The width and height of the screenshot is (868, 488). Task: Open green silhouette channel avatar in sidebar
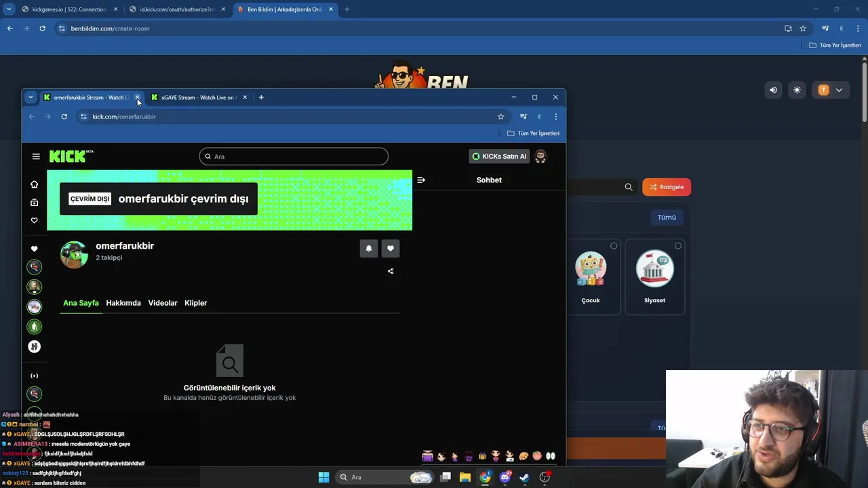(x=34, y=327)
